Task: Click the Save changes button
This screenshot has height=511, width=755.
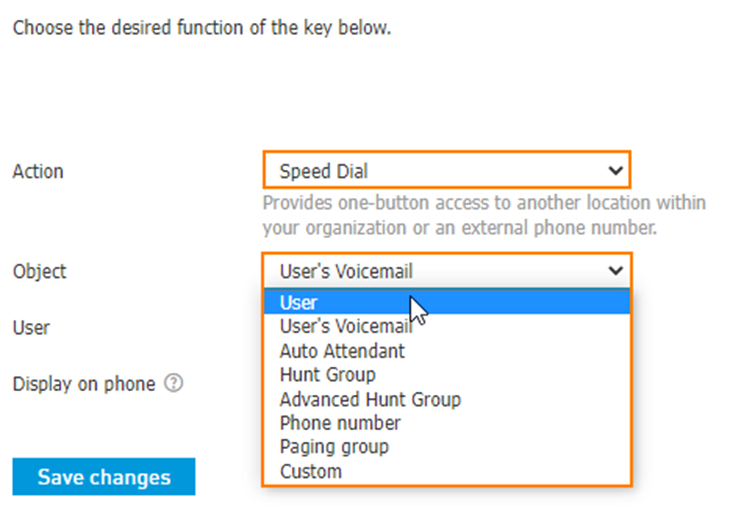Action: pos(104,477)
